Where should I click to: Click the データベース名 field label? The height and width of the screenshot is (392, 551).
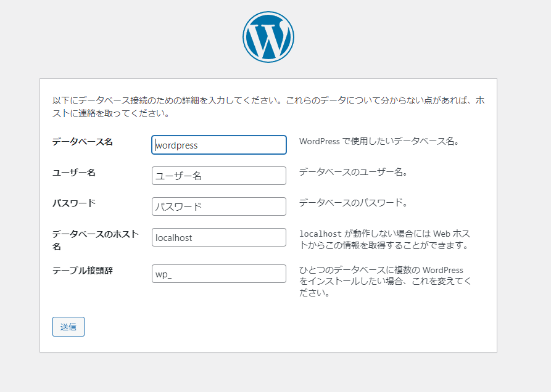tap(83, 142)
